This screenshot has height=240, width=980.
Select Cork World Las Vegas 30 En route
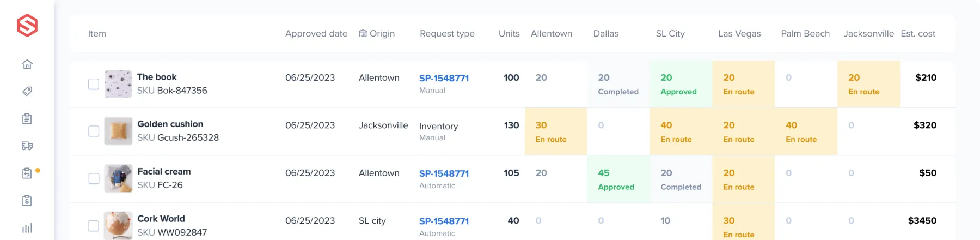[744, 222]
